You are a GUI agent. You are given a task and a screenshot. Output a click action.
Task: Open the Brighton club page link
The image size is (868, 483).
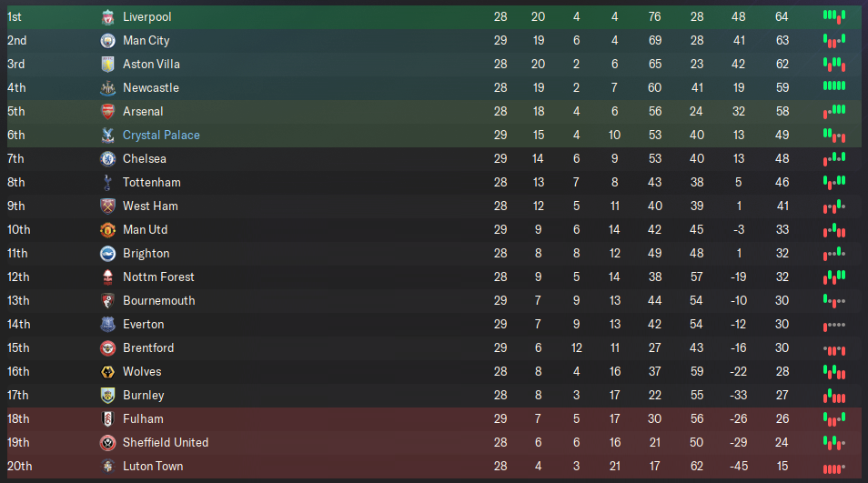(146, 254)
